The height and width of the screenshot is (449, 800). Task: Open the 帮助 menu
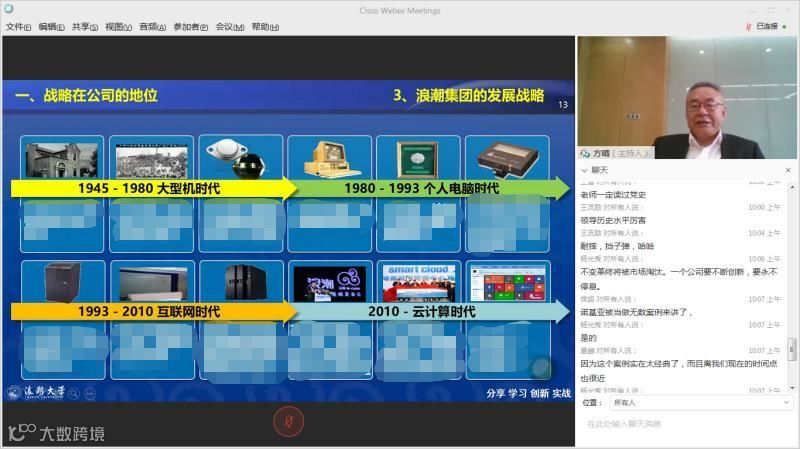pyautogui.click(x=265, y=27)
